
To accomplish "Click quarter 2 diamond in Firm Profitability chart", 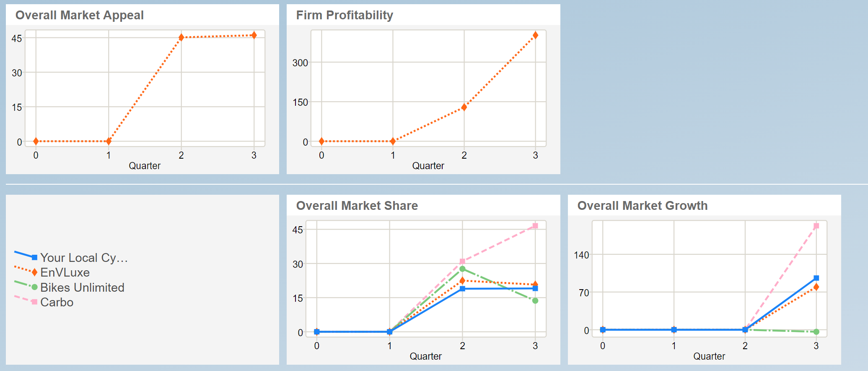I will click(464, 107).
